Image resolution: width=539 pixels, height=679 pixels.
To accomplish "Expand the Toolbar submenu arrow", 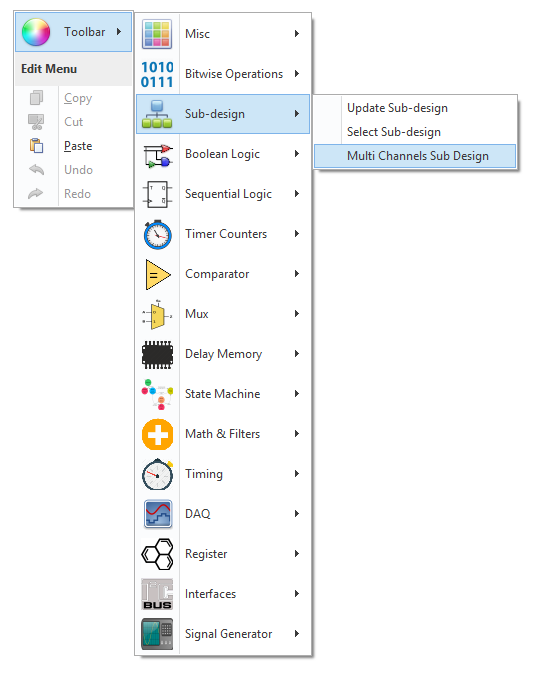I will pos(119,32).
